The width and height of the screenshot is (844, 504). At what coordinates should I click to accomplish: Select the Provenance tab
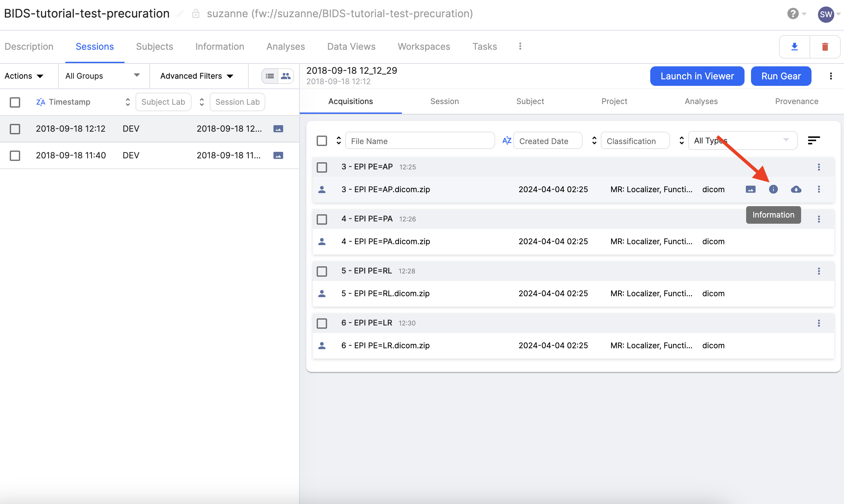[x=797, y=101]
